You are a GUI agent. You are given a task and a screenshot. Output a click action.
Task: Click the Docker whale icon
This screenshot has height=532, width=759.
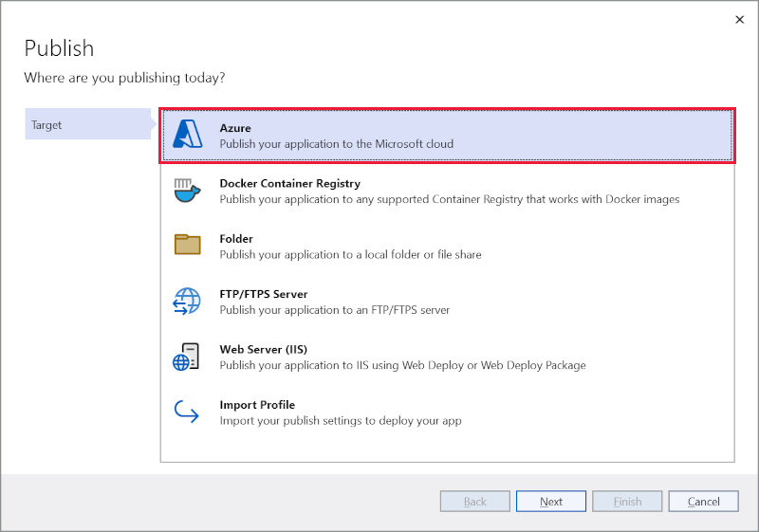187,191
